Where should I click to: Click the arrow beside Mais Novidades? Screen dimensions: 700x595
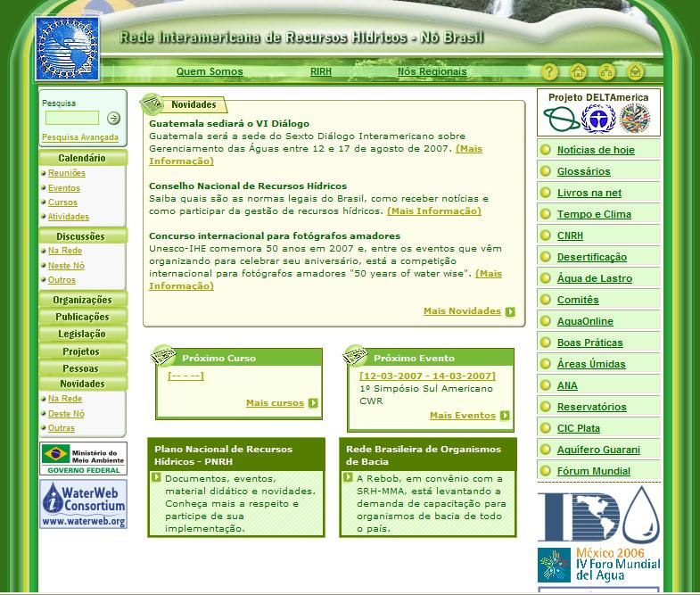pos(510,312)
